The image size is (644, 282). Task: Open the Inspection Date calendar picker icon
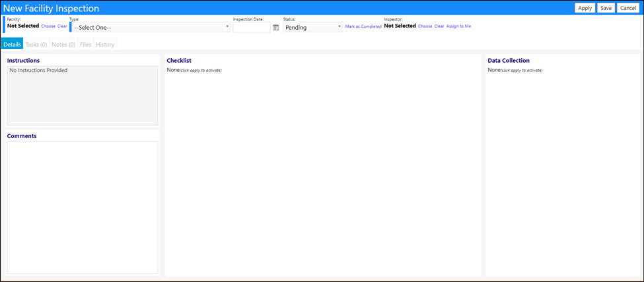point(275,28)
